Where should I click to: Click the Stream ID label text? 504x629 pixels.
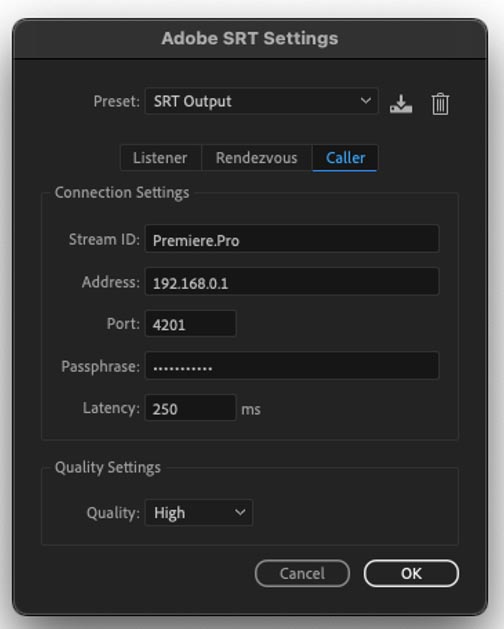pyautogui.click(x=104, y=239)
